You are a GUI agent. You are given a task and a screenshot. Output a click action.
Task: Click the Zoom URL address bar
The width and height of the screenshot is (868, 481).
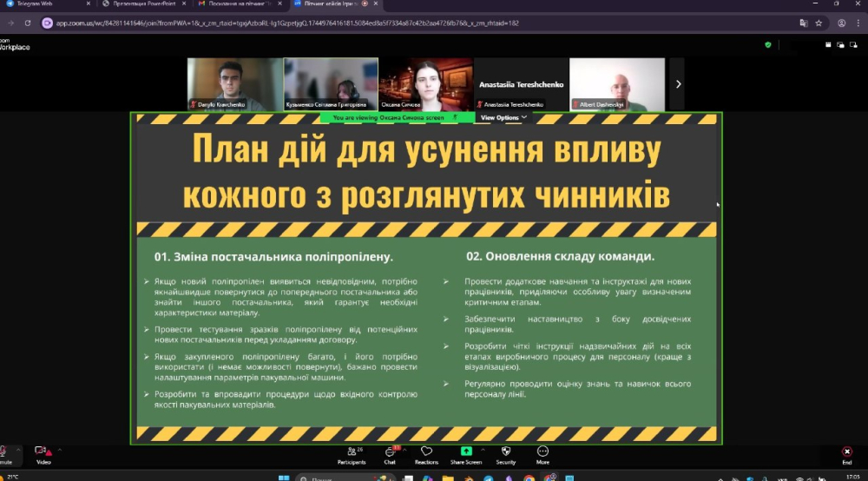click(347, 23)
